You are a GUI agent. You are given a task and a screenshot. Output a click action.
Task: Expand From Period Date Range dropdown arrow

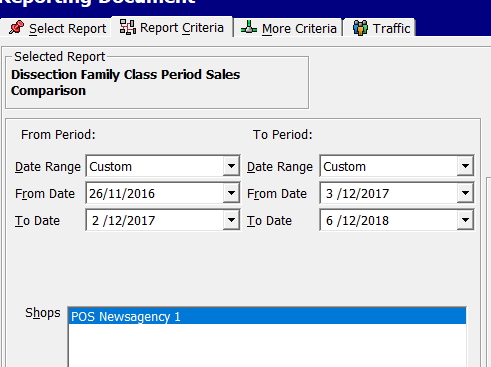[x=231, y=166]
